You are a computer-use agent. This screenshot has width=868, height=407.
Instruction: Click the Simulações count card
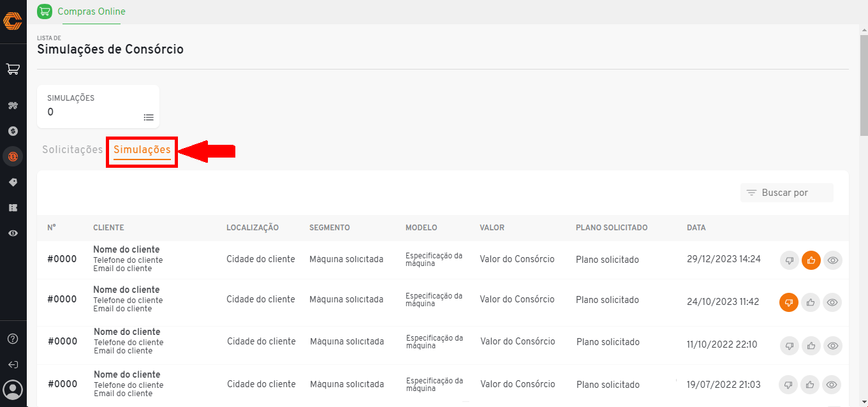(x=98, y=107)
